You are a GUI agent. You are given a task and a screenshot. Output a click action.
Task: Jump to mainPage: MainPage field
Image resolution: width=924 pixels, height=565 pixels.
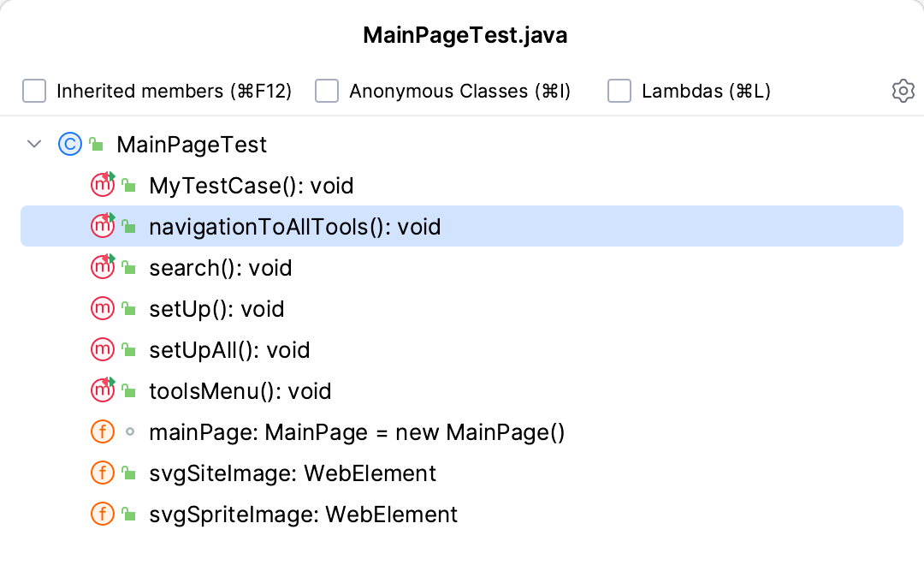click(x=357, y=432)
